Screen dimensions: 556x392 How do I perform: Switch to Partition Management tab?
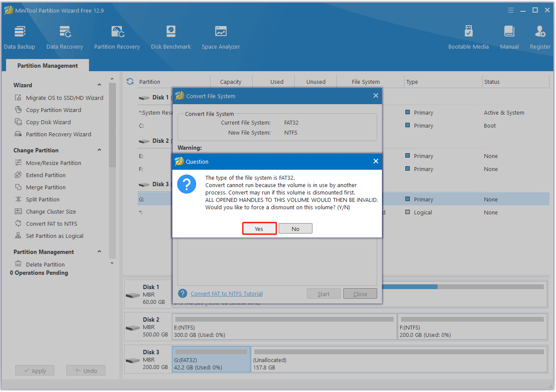48,66
